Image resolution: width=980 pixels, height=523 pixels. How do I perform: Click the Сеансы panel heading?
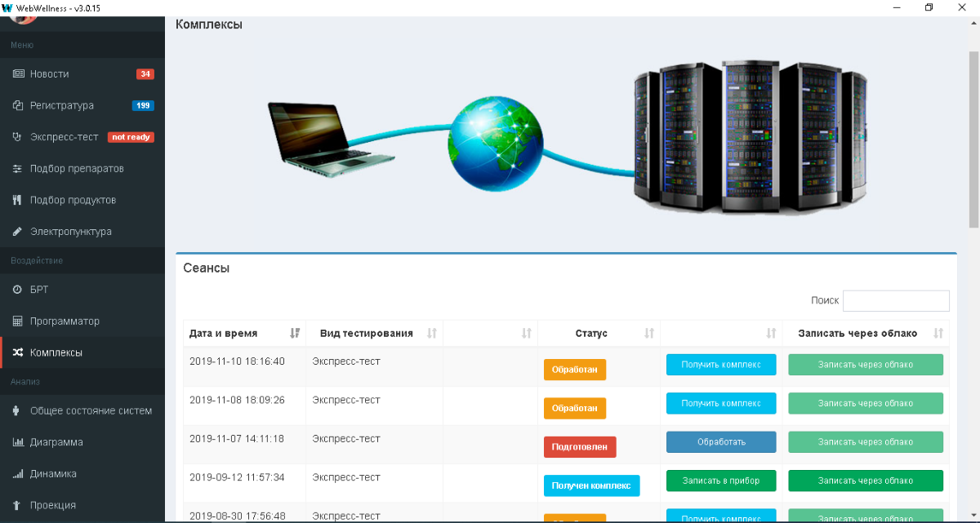click(206, 268)
